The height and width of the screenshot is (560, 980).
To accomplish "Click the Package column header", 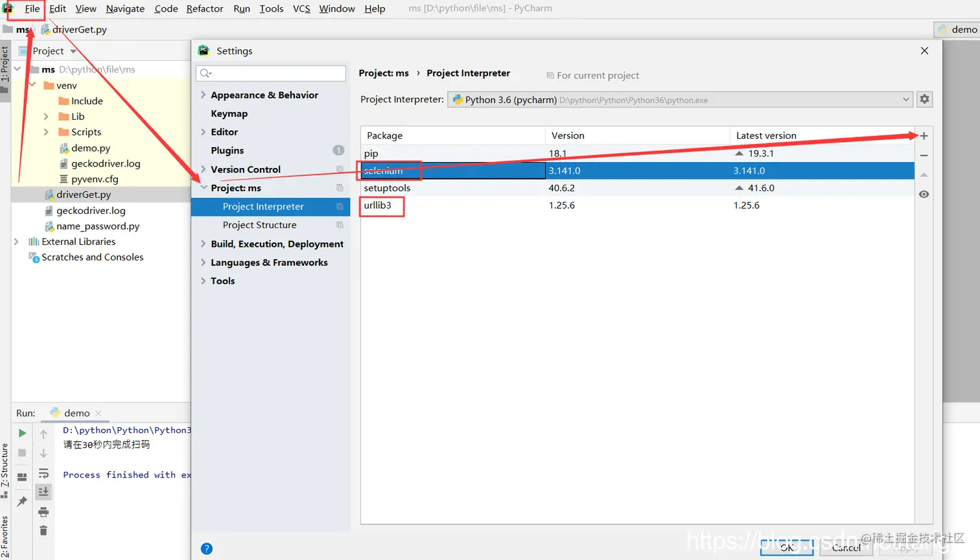I will (x=452, y=135).
